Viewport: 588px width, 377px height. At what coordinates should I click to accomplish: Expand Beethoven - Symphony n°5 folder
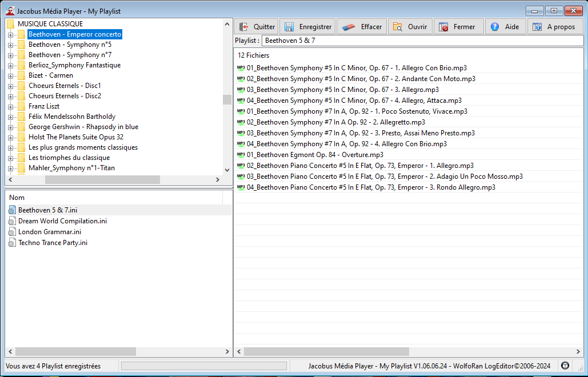10,45
